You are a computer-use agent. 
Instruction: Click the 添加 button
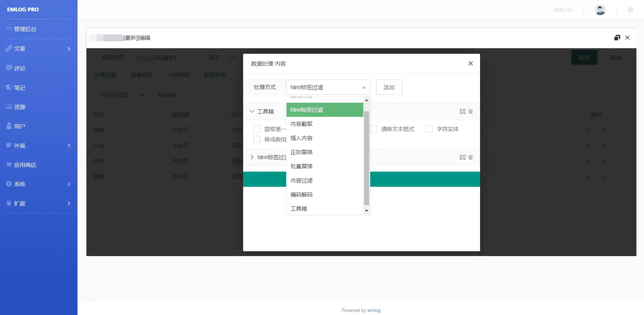[x=389, y=87]
